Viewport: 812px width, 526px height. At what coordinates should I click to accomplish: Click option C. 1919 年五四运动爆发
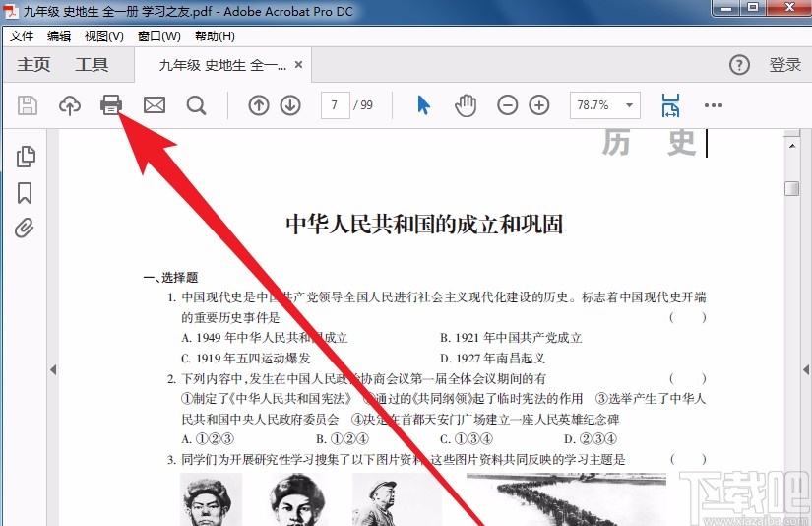pyautogui.click(x=245, y=359)
